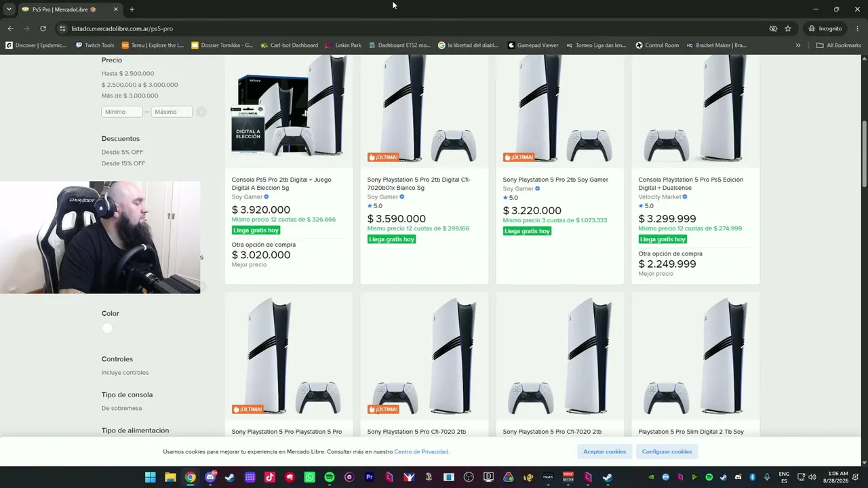Screen dimensions: 868x488
Task: Open TikTok app from the taskbar
Action: point(270,477)
